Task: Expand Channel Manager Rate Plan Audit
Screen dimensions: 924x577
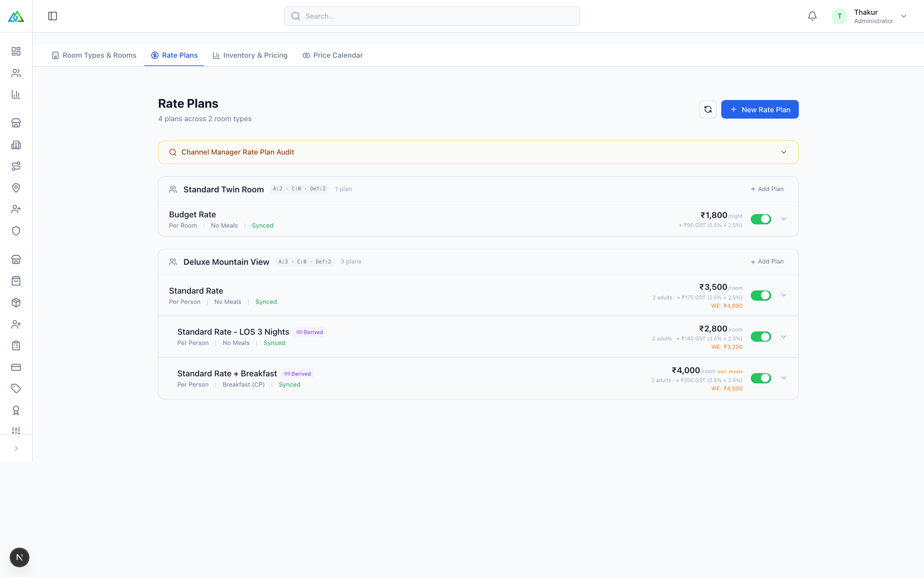Action: 478,152
